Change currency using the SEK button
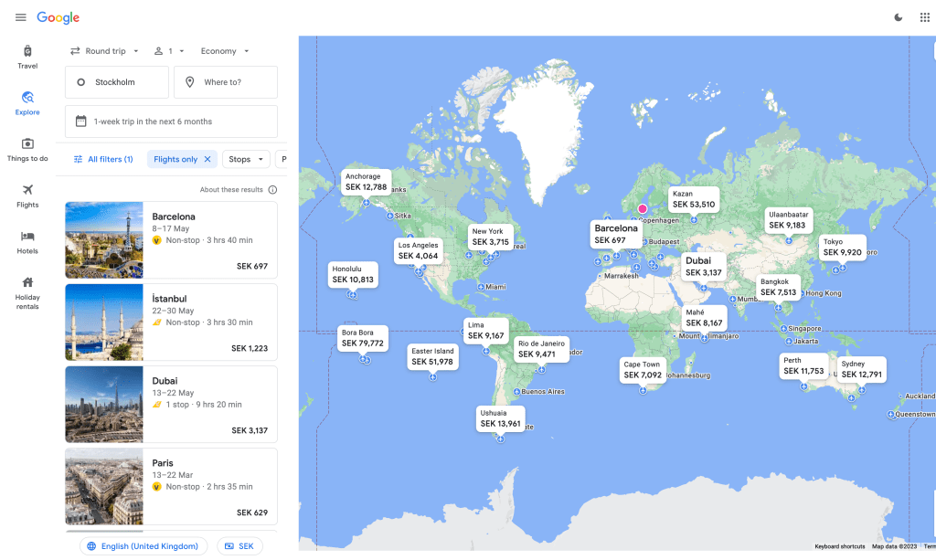936x560 pixels. point(239,546)
